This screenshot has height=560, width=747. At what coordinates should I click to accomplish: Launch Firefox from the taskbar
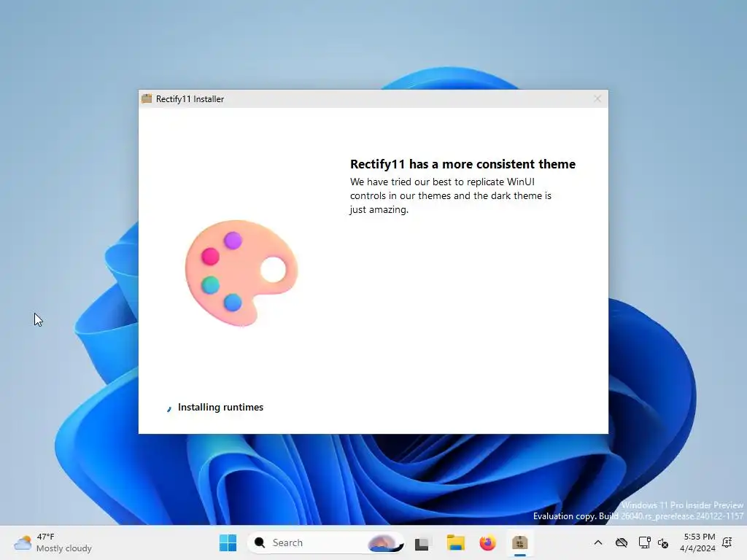coord(487,542)
